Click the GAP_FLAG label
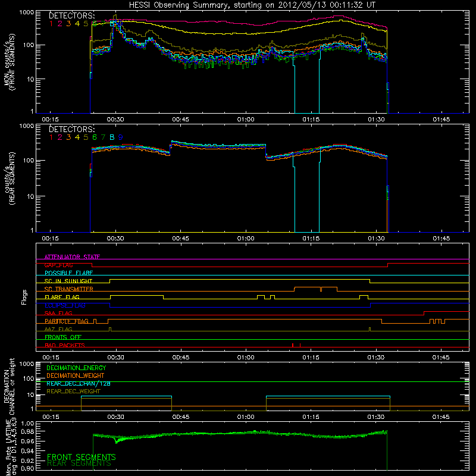476x476 pixels. (58, 265)
